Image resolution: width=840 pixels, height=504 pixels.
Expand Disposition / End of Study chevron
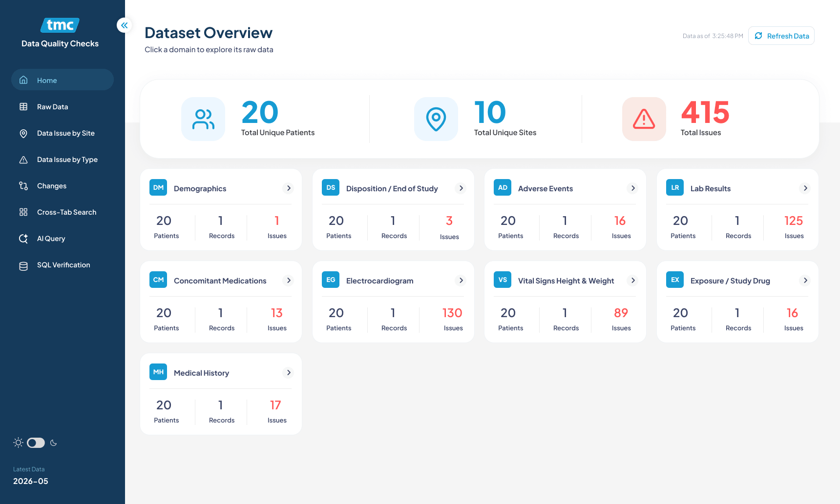(461, 188)
